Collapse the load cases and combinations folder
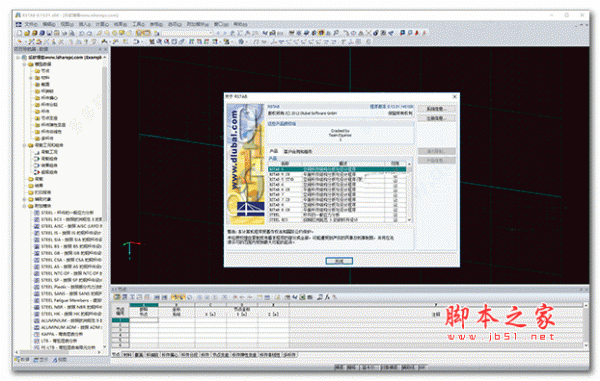The image size is (600, 381). point(24,145)
